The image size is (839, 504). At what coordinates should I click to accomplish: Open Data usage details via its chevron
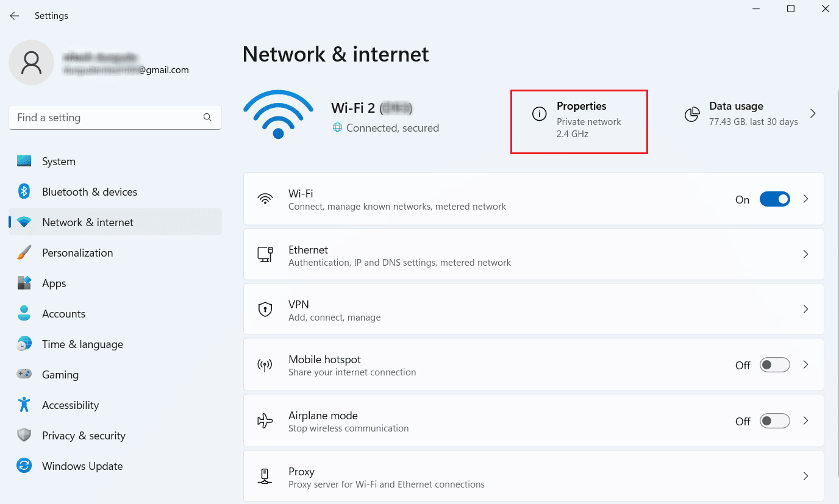point(813,113)
